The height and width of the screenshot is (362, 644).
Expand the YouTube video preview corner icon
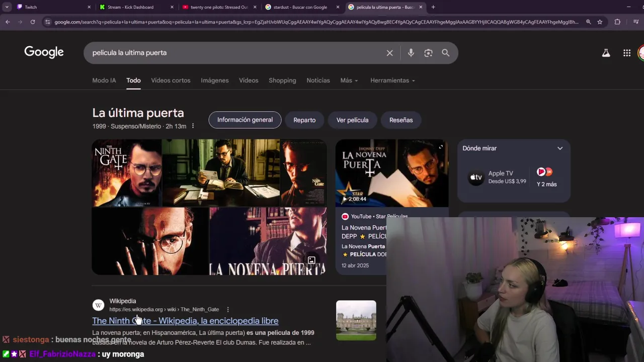coord(441,147)
